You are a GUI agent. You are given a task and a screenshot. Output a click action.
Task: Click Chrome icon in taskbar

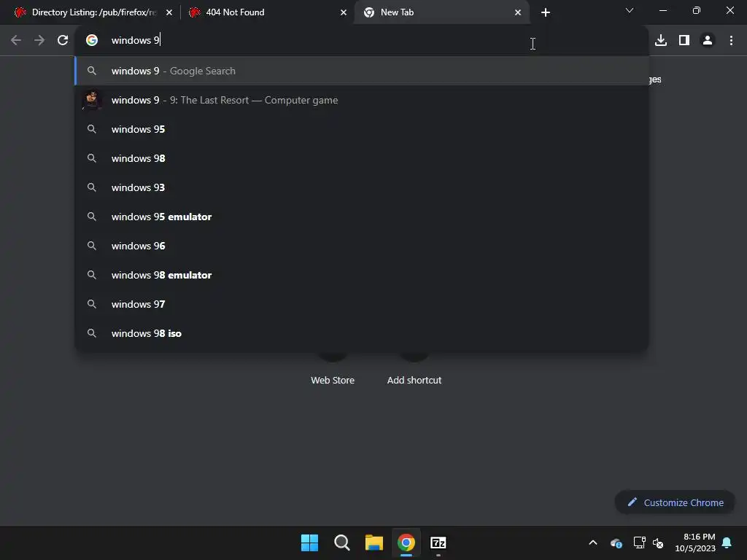406,542
